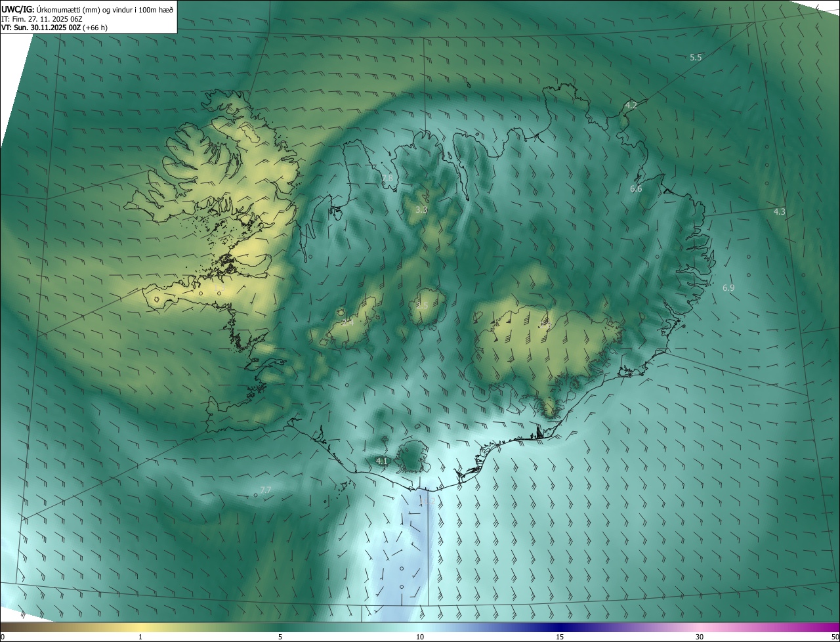Click the 7.7 precipitation value label
840x642 pixels.
[266, 490]
